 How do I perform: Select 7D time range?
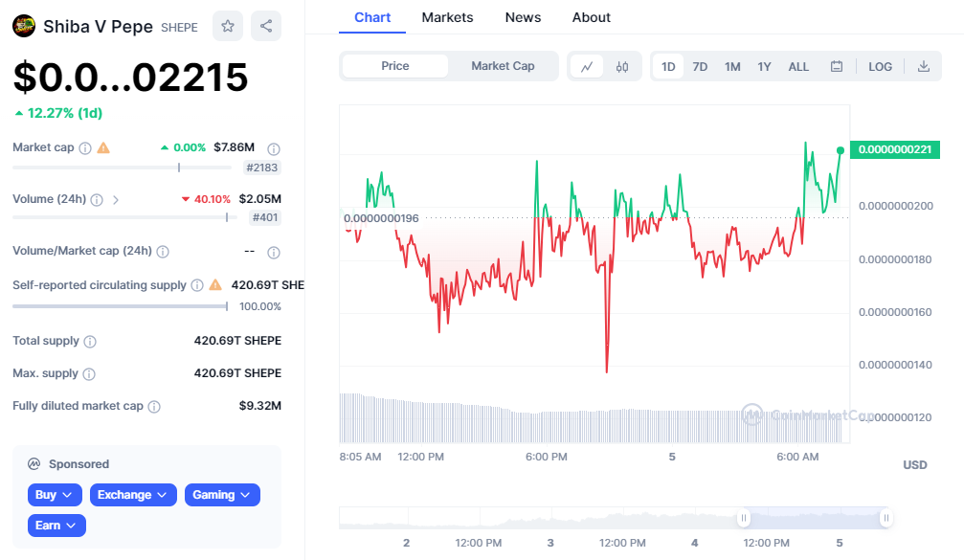(700, 66)
